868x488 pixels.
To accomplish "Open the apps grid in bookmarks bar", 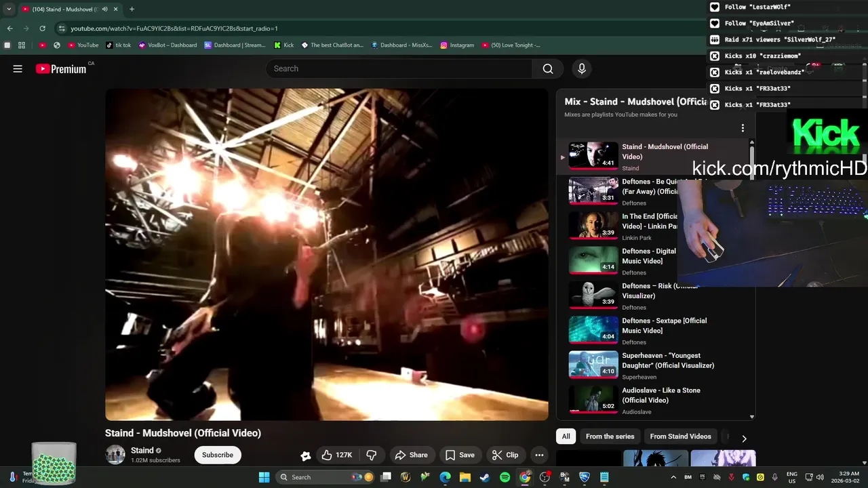I will [x=22, y=45].
